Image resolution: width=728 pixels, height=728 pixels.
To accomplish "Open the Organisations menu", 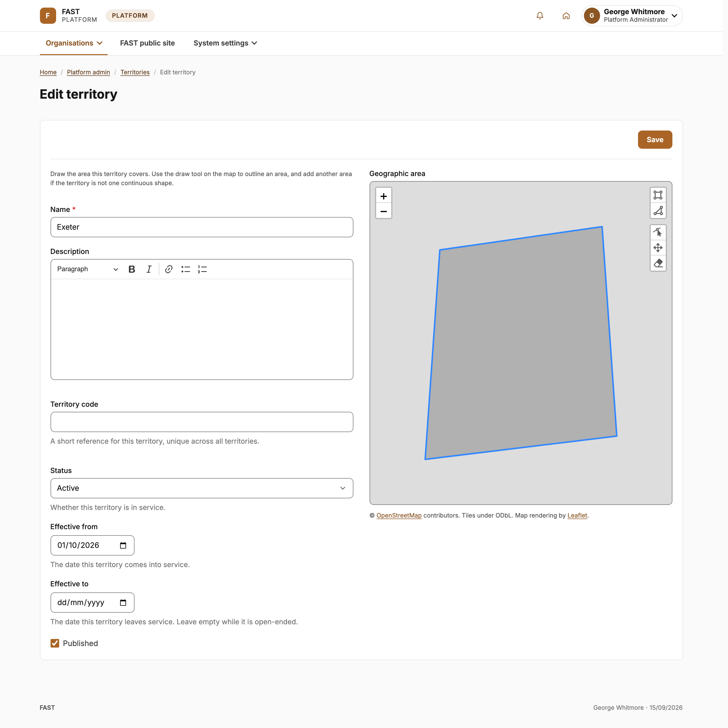I will pos(74,43).
